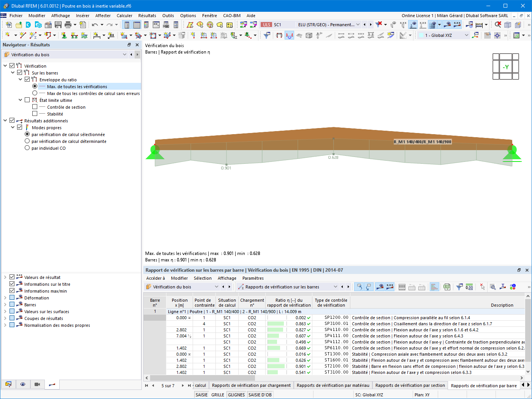532x399 pixels.
Task: Select par vérification de calcul déterminante radio
Action: click(x=27, y=141)
